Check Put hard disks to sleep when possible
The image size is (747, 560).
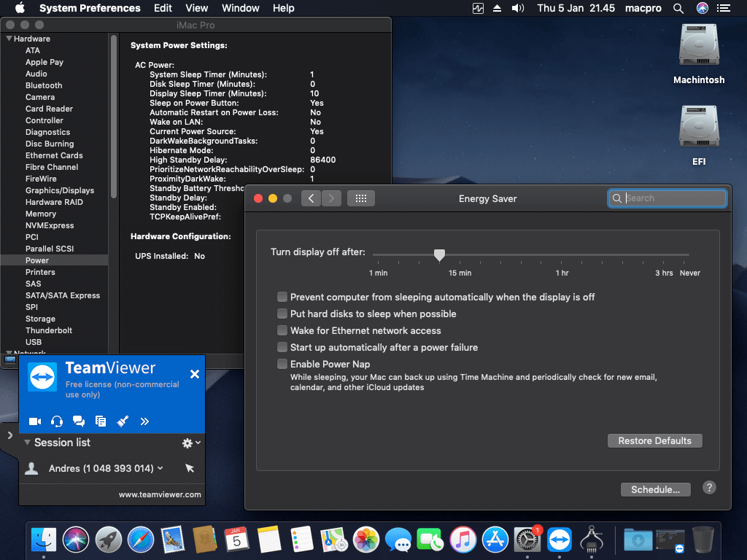point(282,314)
